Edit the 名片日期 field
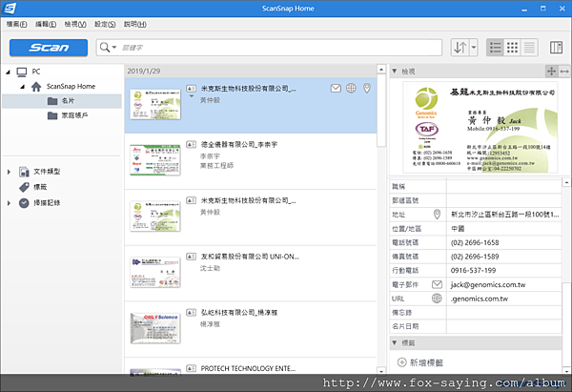Viewport: 572px width, 392px height. click(504, 326)
